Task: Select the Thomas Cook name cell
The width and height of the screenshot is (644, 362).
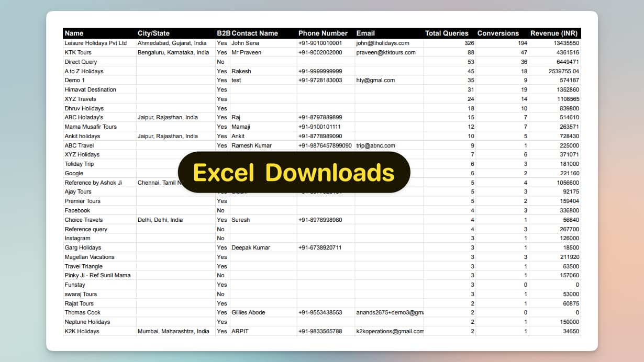Action: point(82,312)
